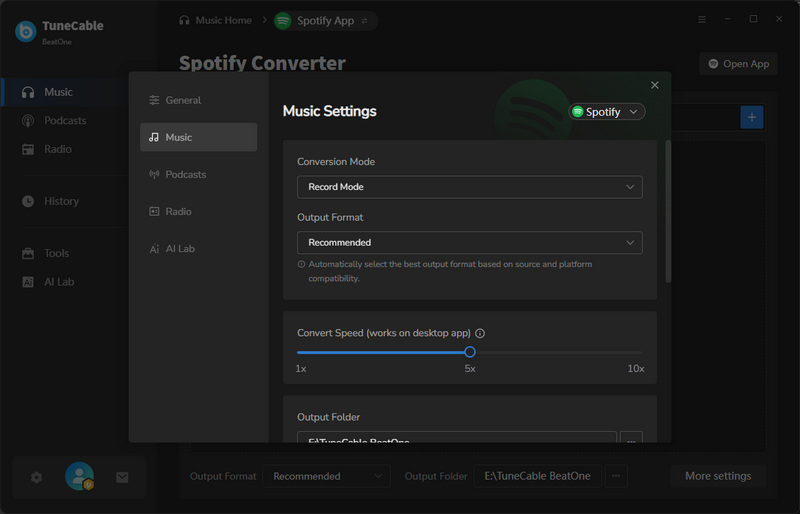
Task: Open the Spotify platform selector dropdown
Action: point(606,112)
